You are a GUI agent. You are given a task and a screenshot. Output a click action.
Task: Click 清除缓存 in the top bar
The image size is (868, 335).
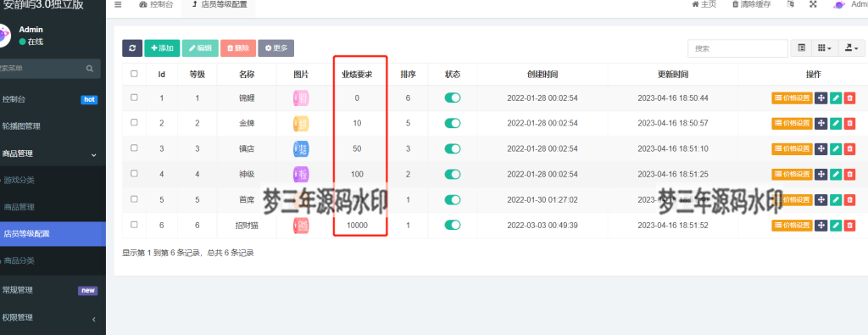click(x=751, y=4)
